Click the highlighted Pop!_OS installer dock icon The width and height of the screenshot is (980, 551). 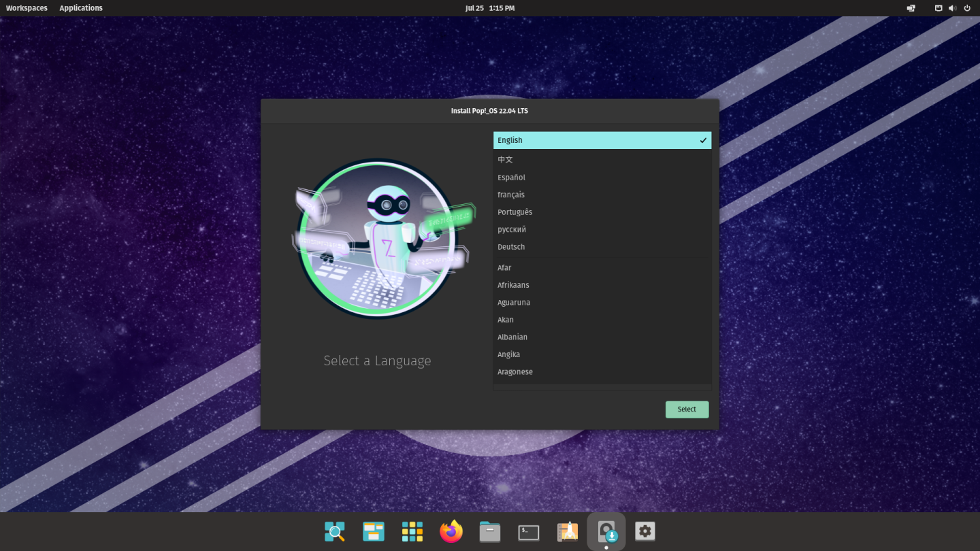coord(606,531)
